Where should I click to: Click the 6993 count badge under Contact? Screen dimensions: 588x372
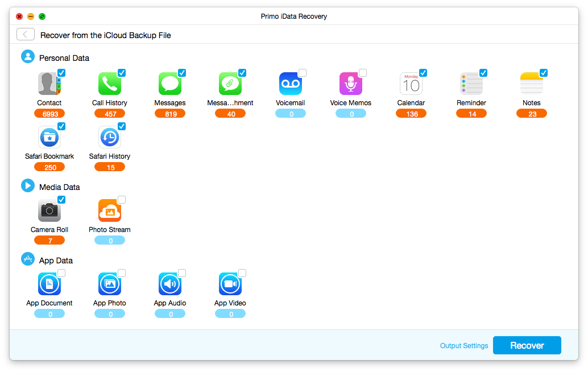click(x=49, y=113)
